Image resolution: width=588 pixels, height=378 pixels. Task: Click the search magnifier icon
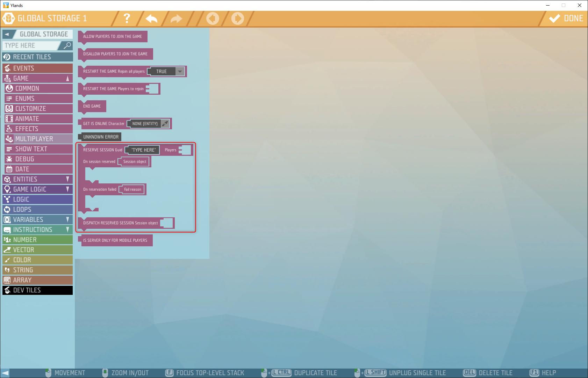pyautogui.click(x=67, y=45)
